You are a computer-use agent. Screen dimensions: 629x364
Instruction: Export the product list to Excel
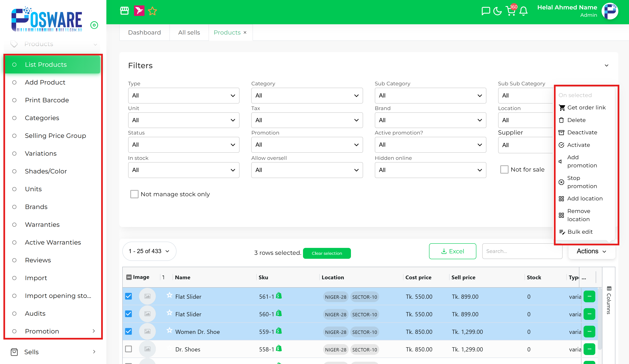click(452, 251)
